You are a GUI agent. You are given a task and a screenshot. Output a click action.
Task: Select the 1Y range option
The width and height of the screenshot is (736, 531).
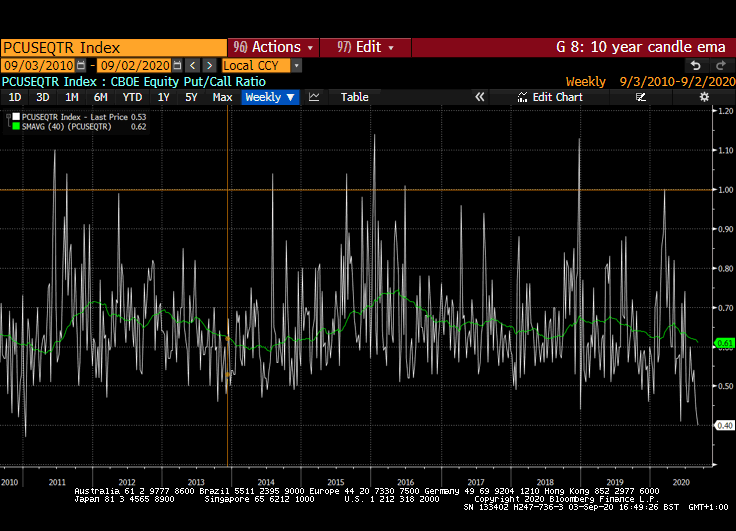tap(163, 97)
